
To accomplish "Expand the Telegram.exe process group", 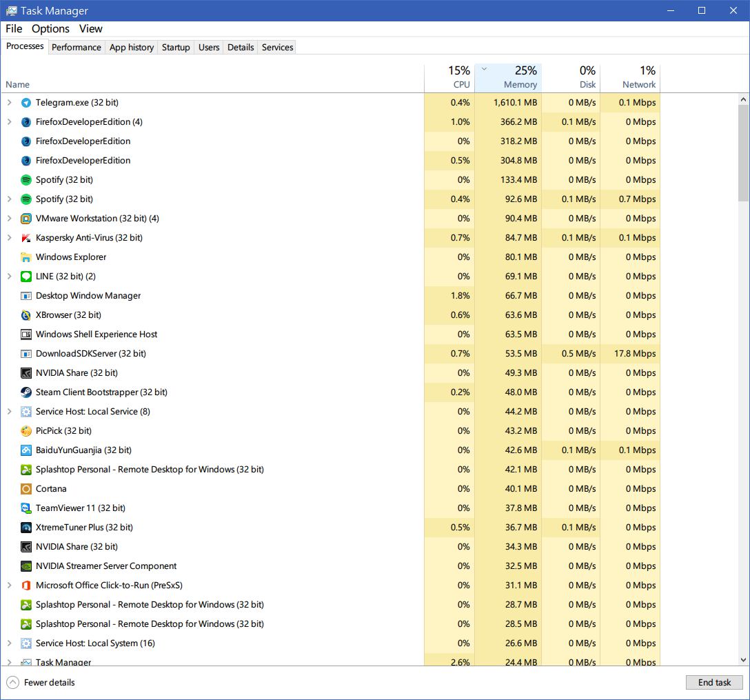I will 9,102.
